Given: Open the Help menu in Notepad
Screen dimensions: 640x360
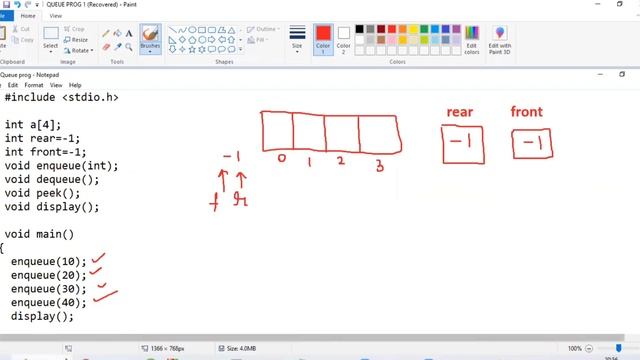Looking at the screenshot, I should pos(75,85).
